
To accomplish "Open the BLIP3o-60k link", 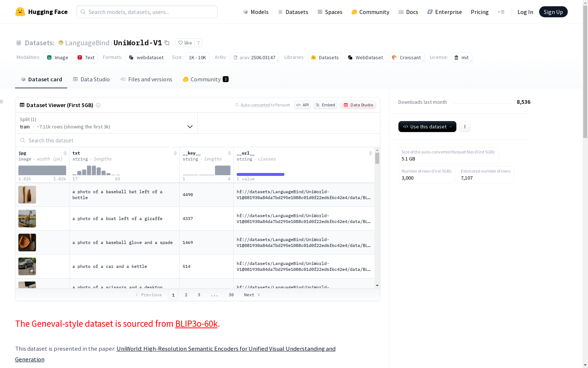I will [x=196, y=324].
